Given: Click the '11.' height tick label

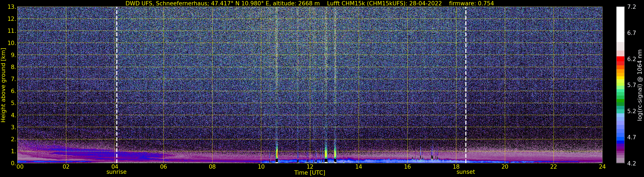Looking at the screenshot, I should click(x=12, y=31).
